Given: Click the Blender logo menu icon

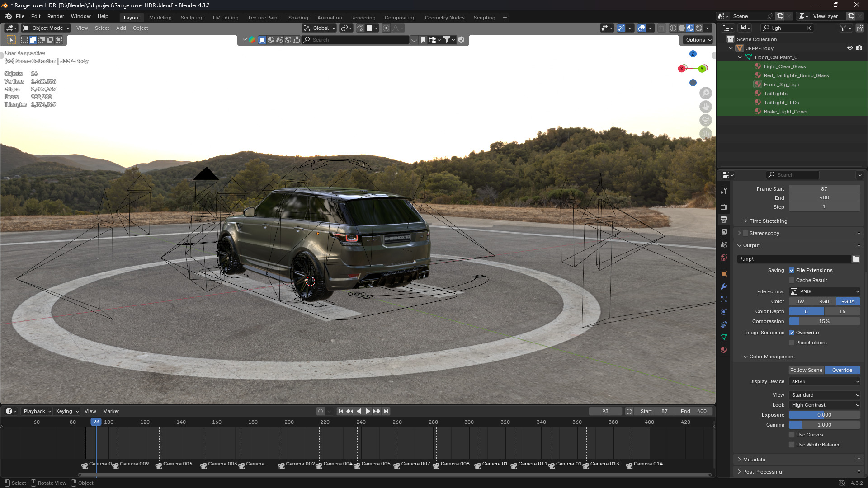Looking at the screenshot, I should pos(8,16).
